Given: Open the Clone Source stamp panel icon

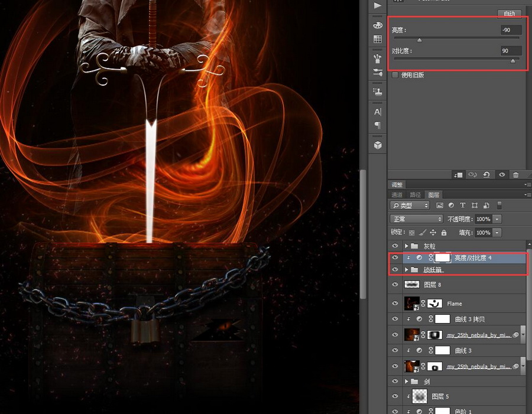Looking at the screenshot, I should [x=377, y=92].
